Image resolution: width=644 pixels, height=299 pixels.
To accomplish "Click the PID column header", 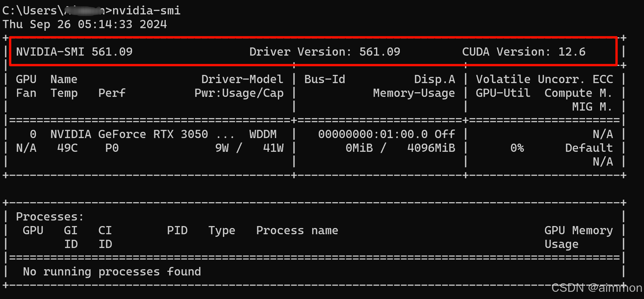I will point(177,230).
